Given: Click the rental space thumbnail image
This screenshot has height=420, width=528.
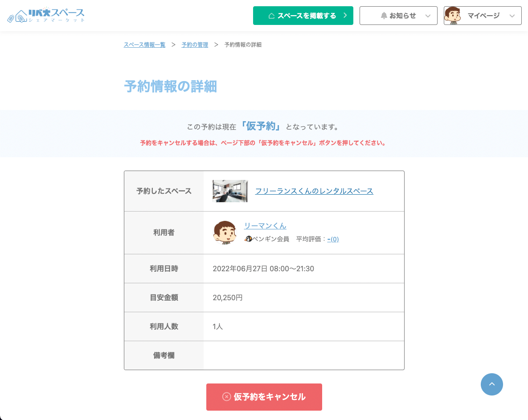Looking at the screenshot, I should click(230, 191).
